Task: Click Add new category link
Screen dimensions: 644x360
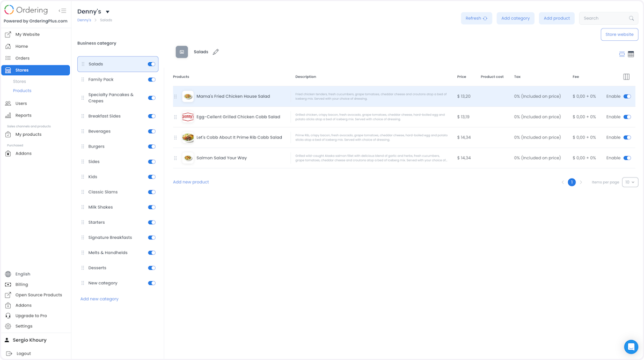Action: coord(99,299)
